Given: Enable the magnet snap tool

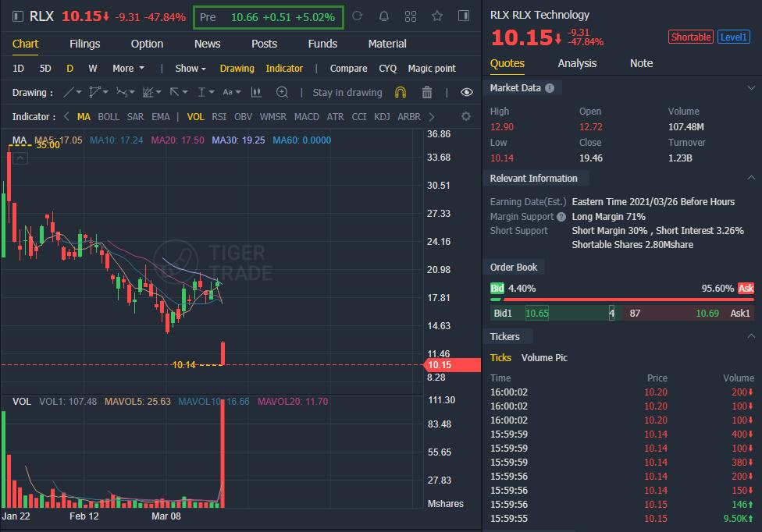Looking at the screenshot, I should tap(401, 92).
